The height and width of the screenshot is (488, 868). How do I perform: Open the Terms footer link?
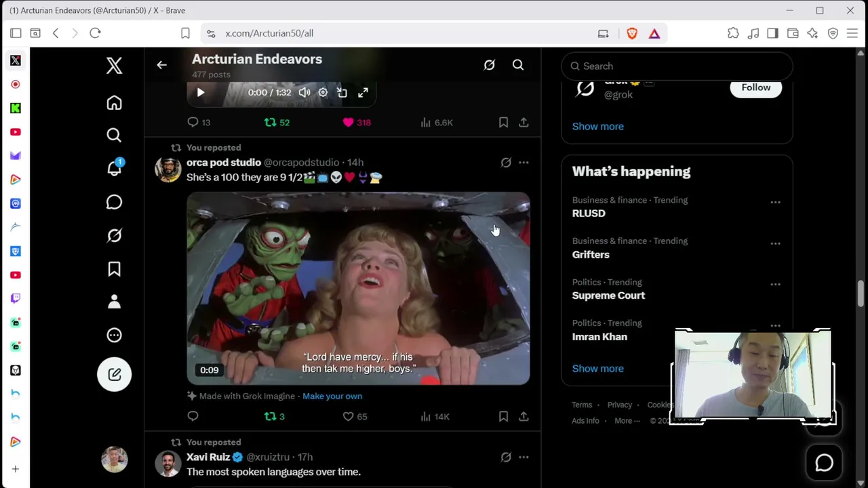581,405
